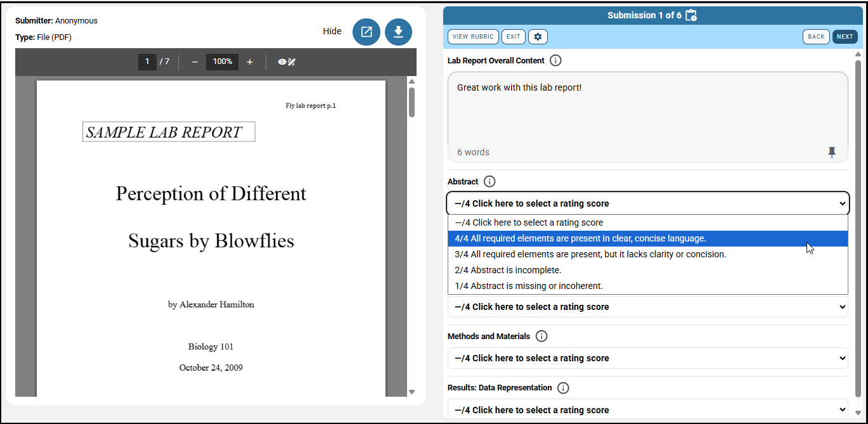The width and height of the screenshot is (868, 424).
Task: Click the PDF zoom in plus icon
Action: (250, 61)
